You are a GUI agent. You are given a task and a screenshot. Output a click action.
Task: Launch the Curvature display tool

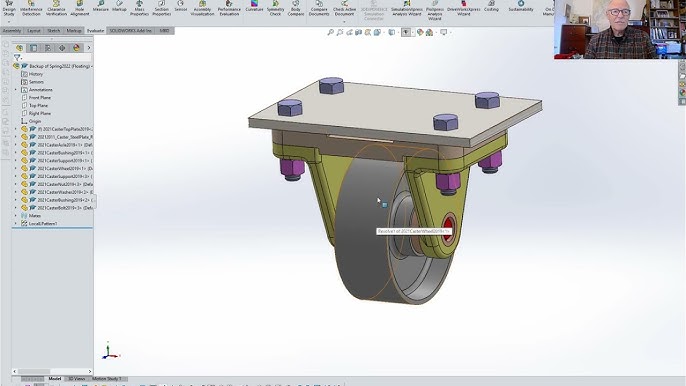click(x=254, y=7)
